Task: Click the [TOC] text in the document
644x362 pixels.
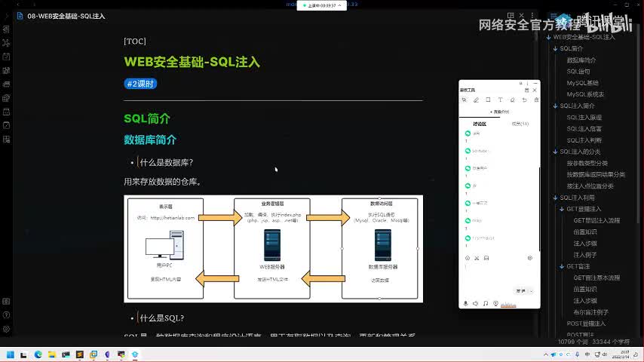Action: 135,41
